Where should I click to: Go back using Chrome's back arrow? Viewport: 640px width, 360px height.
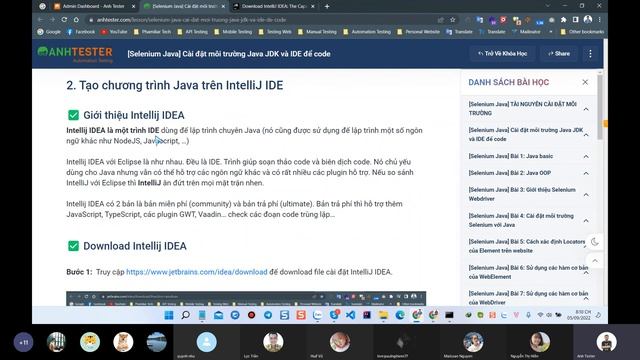pos(40,20)
